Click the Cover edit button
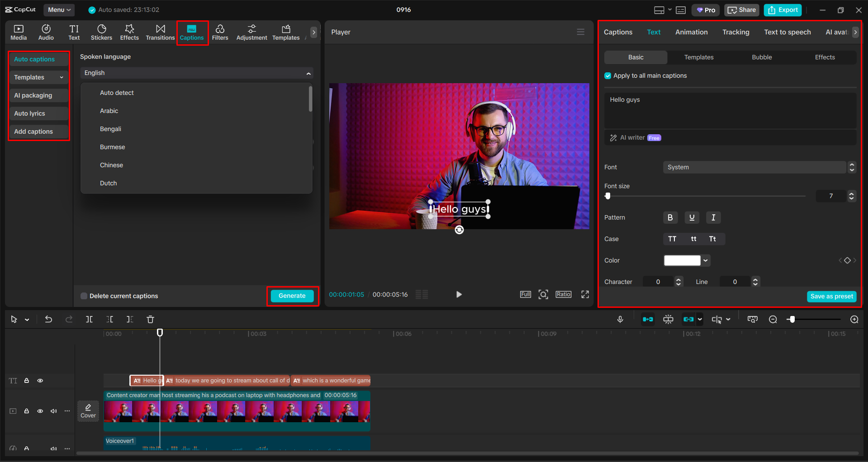This screenshot has width=868, height=462. [88, 411]
